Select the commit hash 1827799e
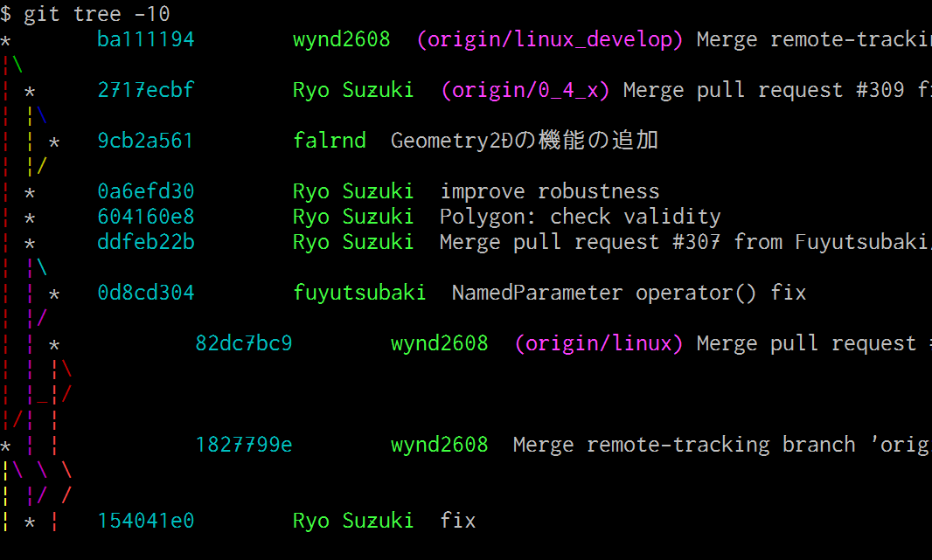Image resolution: width=932 pixels, height=560 pixels. click(x=243, y=445)
